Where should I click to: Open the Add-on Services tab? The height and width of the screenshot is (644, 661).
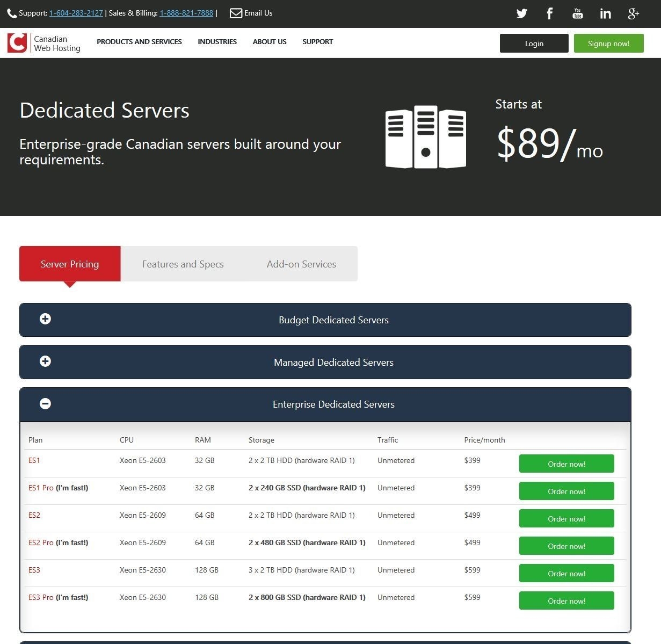[301, 264]
